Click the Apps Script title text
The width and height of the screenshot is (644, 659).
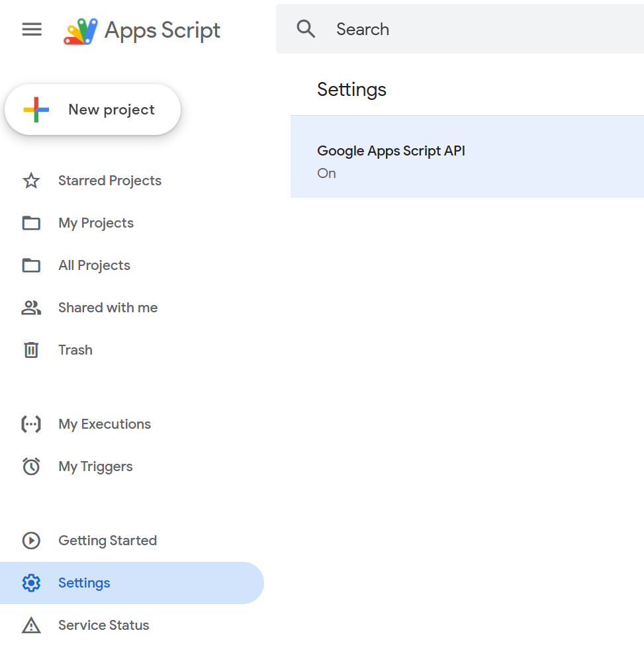coord(162,30)
